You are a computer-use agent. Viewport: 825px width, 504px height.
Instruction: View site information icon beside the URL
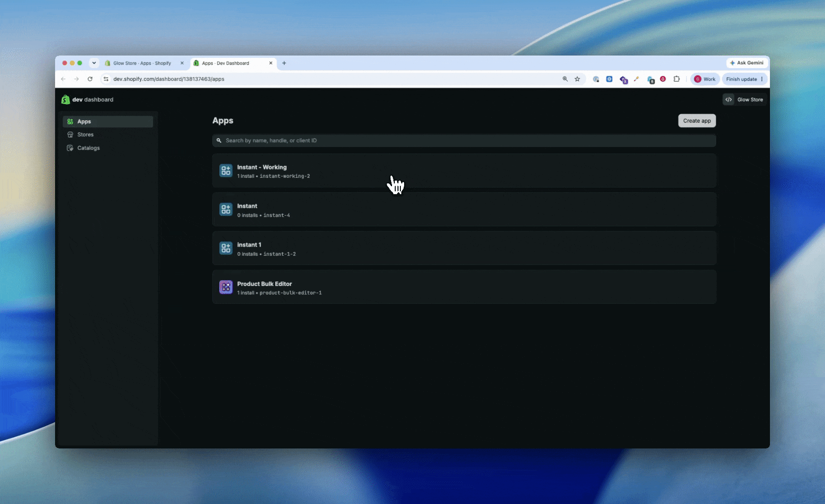(106, 79)
